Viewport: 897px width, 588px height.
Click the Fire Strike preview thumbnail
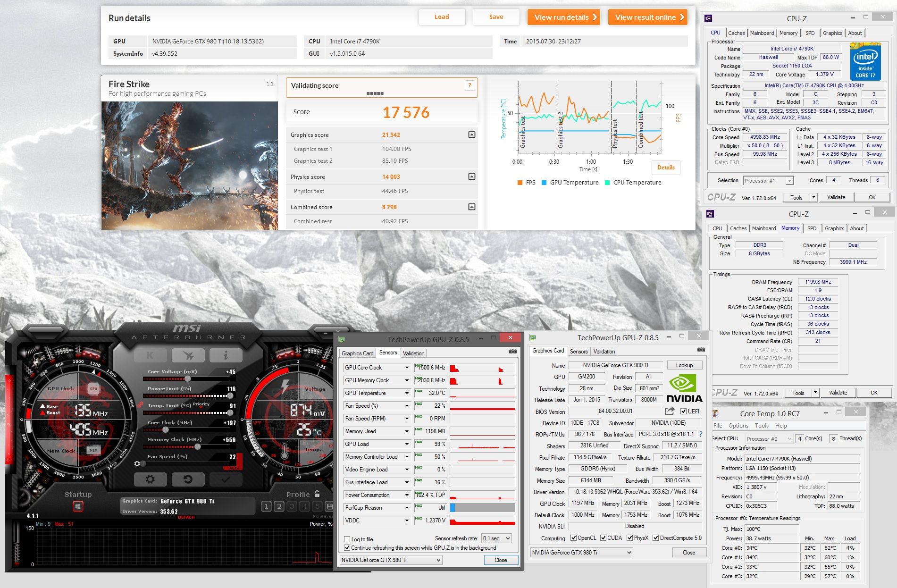[190, 166]
